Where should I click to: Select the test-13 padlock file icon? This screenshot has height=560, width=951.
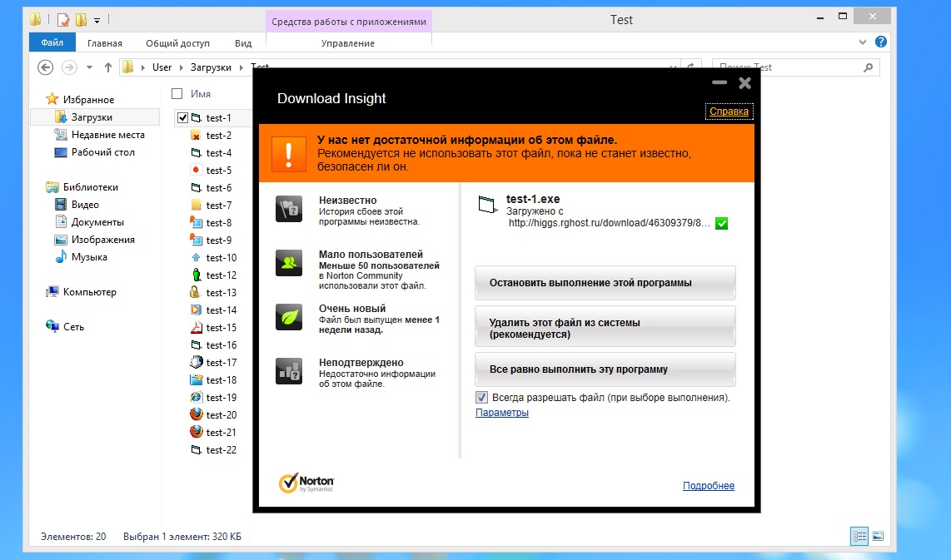(195, 292)
